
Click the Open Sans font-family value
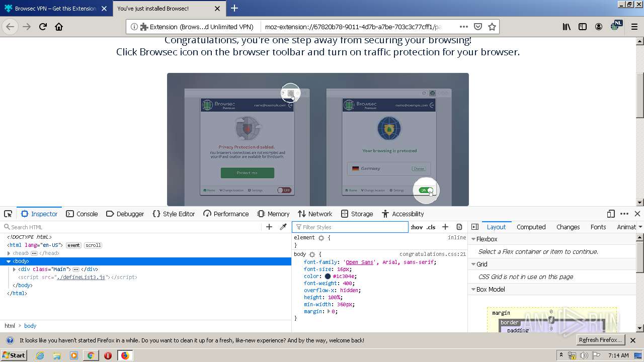(360, 262)
